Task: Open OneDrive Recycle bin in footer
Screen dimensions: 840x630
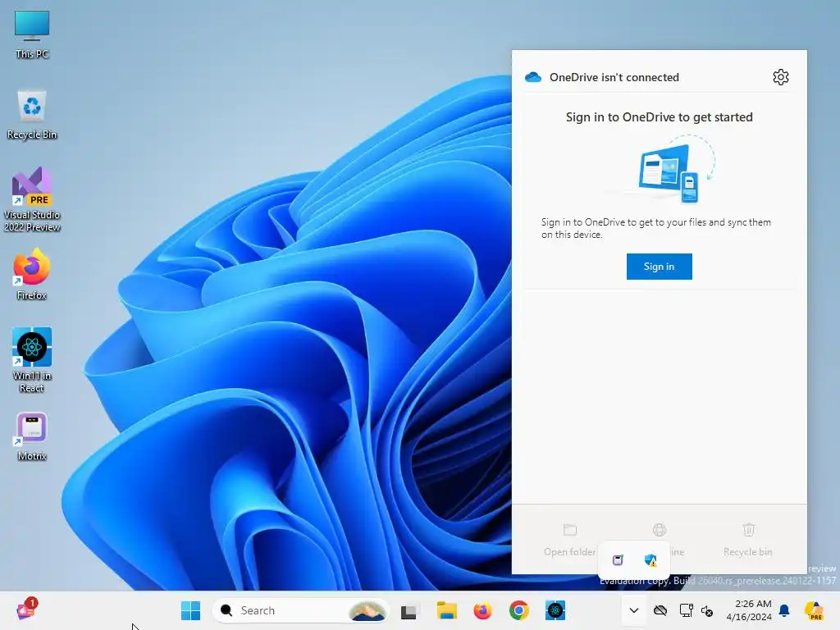Action: pyautogui.click(x=748, y=540)
